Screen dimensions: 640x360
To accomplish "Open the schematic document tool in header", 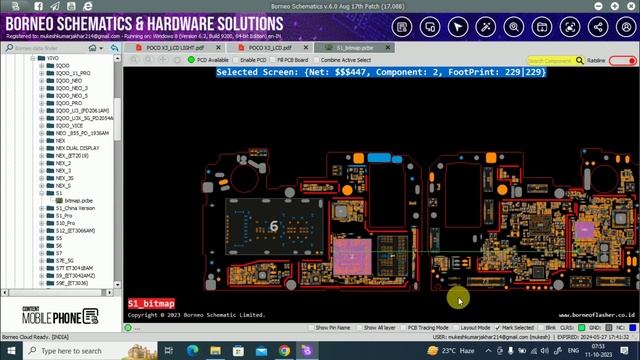I will 402,27.
